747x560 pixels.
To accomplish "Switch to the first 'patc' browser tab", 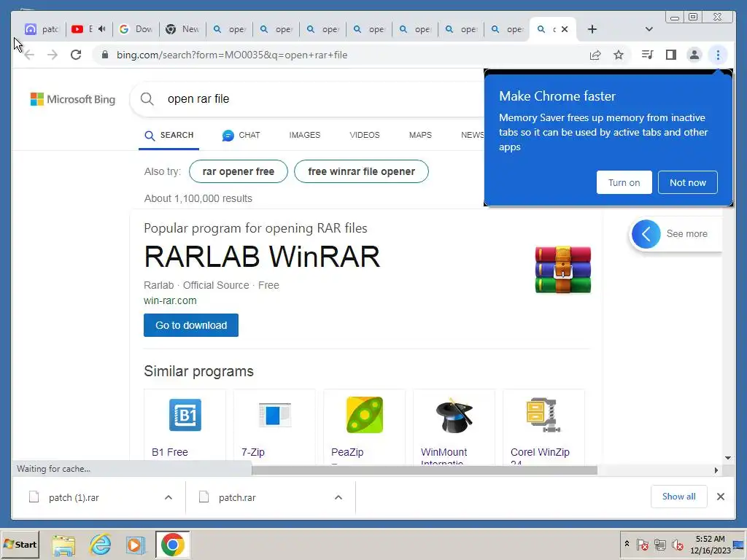I will click(42, 29).
